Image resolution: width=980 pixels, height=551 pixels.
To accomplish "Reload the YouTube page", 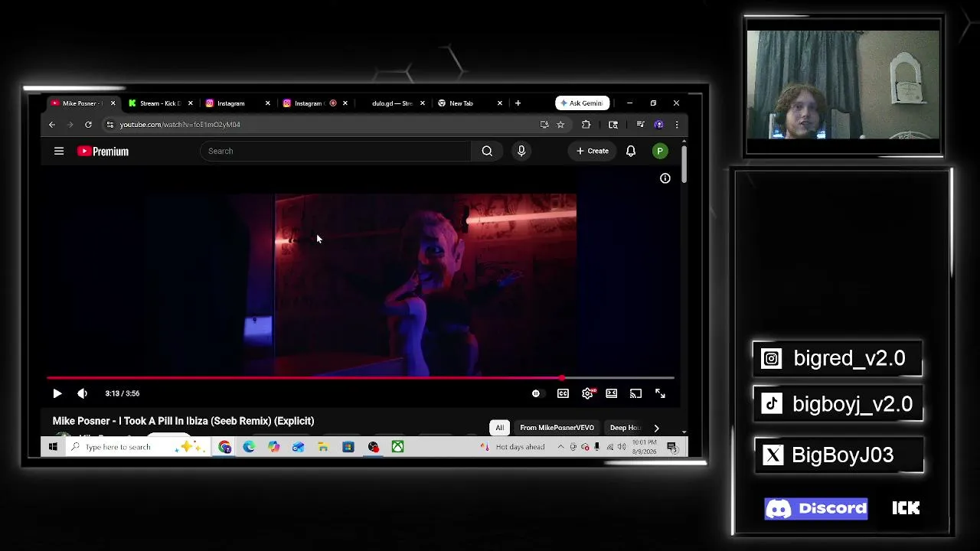I will pos(88,125).
